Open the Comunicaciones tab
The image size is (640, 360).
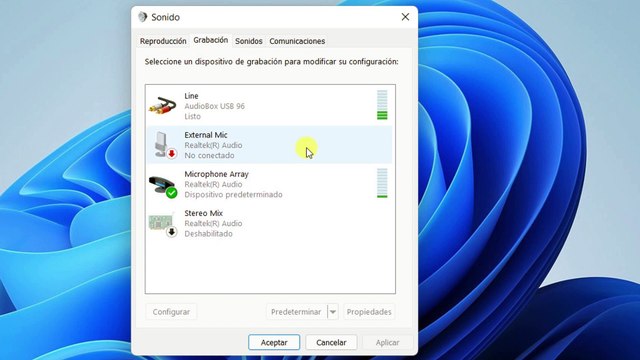297,41
